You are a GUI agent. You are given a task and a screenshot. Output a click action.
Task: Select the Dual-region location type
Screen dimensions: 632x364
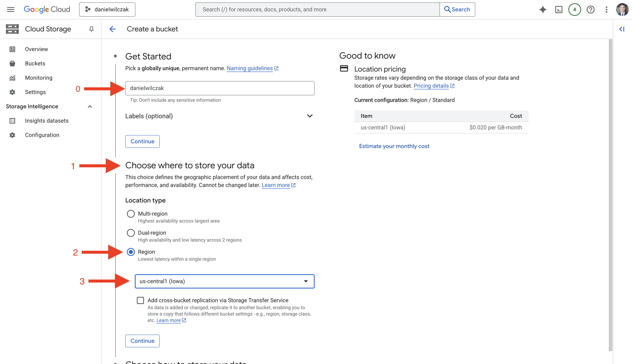[131, 233]
